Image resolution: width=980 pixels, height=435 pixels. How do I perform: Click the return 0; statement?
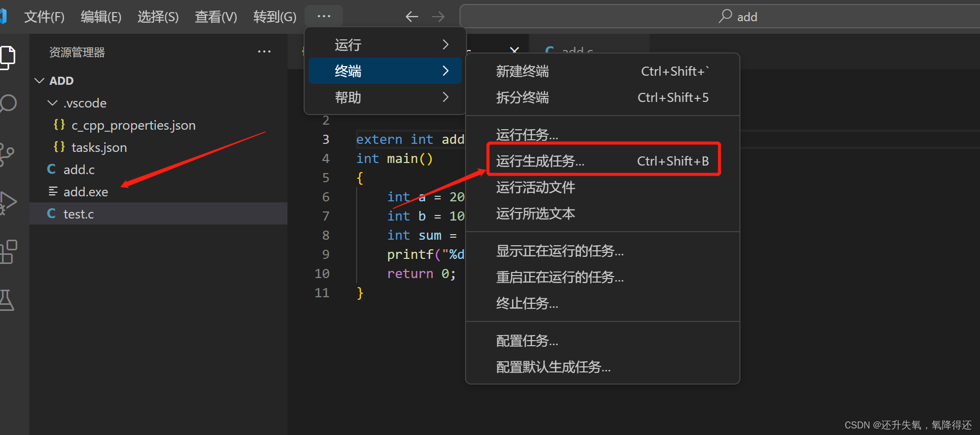422,274
